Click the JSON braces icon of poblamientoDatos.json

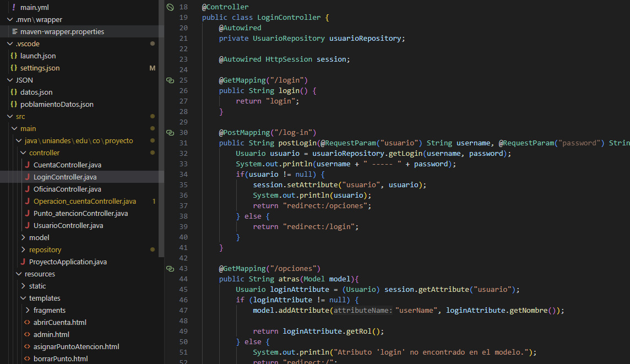coord(14,104)
